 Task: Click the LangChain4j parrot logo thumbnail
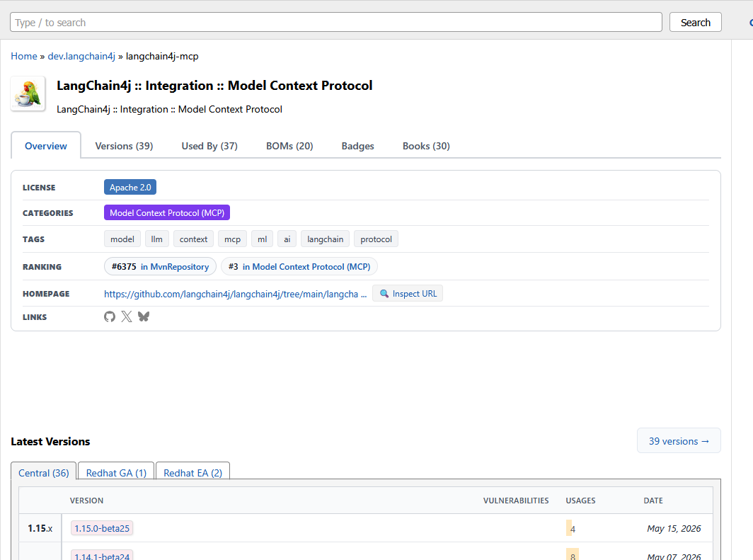[x=28, y=93]
